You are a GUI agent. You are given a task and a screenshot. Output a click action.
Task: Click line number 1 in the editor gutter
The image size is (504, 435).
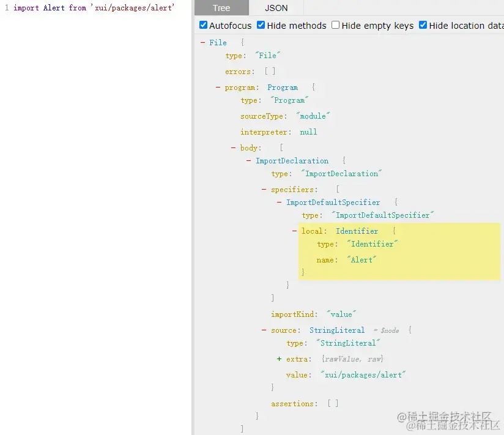click(x=7, y=8)
